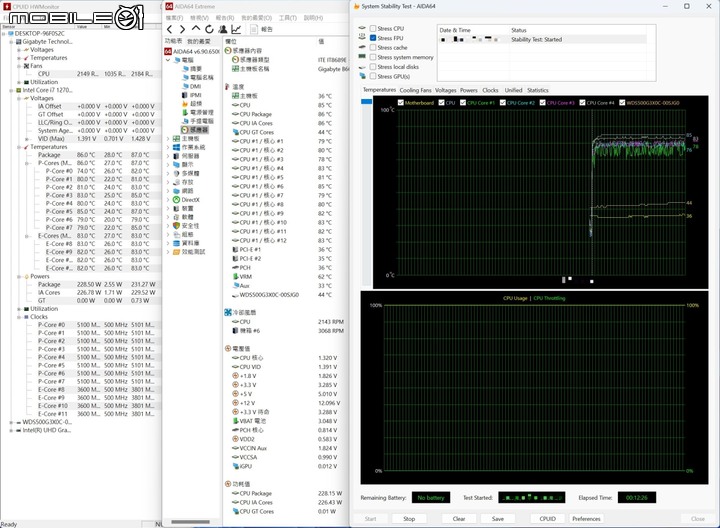Enable Stress CPU checkbox

tap(373, 28)
